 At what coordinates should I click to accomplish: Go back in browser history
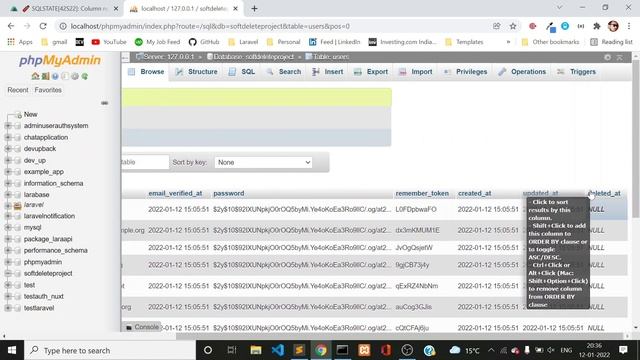point(11,26)
